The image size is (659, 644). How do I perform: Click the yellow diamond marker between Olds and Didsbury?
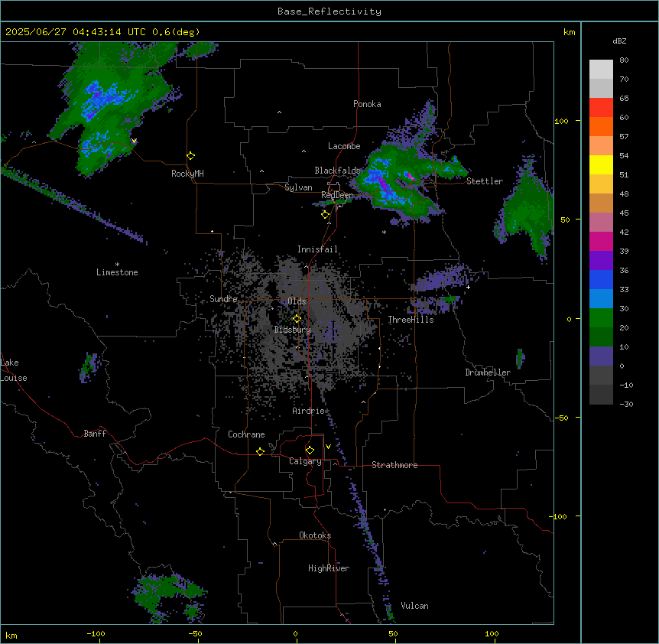pyautogui.click(x=297, y=319)
